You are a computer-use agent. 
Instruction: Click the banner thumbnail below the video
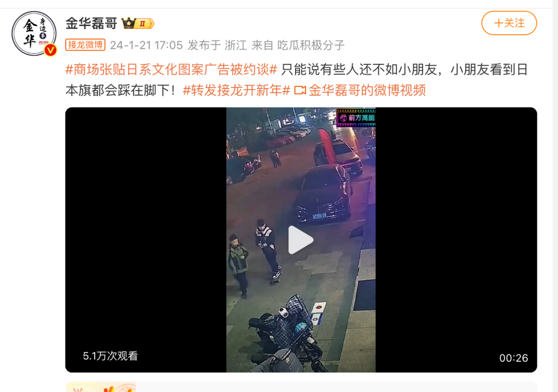101,387
